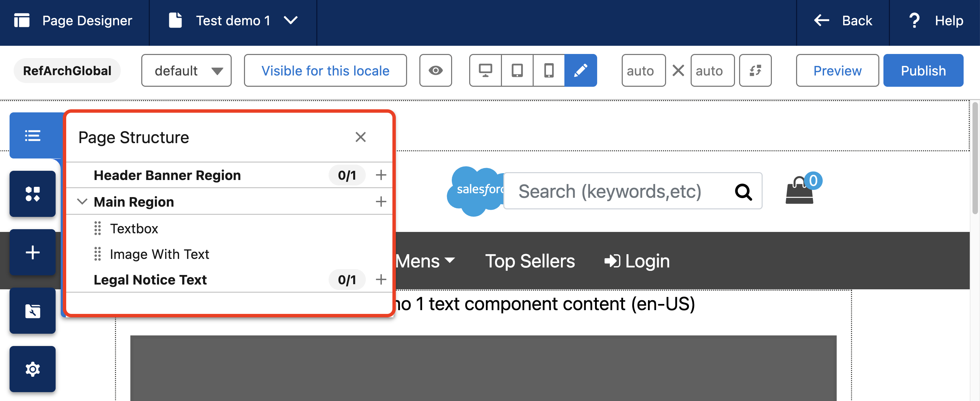Select Legal Notice Text row
The height and width of the screenshot is (401, 980).
229,279
